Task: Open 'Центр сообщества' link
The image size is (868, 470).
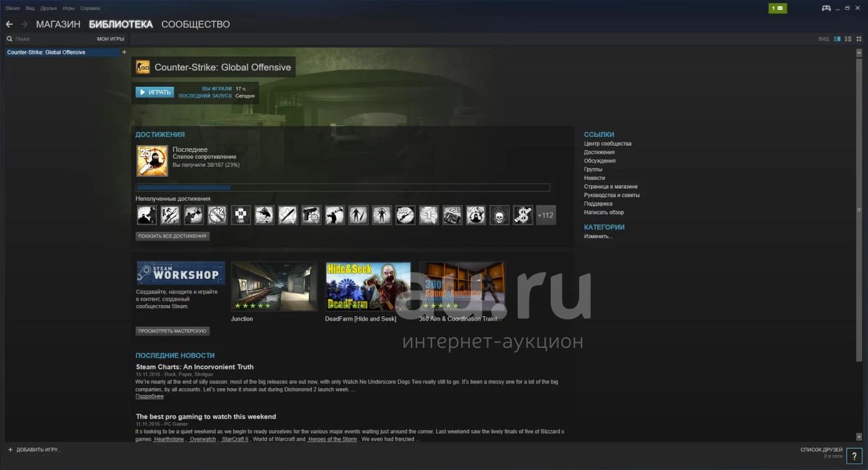Action: click(x=608, y=144)
